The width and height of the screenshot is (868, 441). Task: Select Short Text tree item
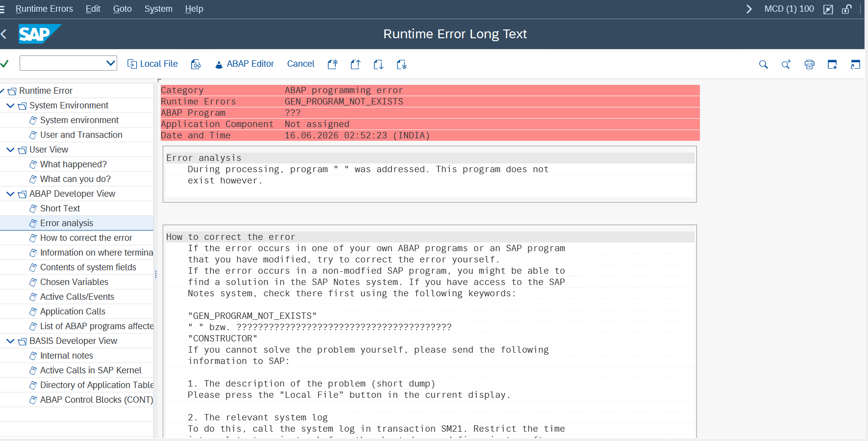pyautogui.click(x=60, y=208)
